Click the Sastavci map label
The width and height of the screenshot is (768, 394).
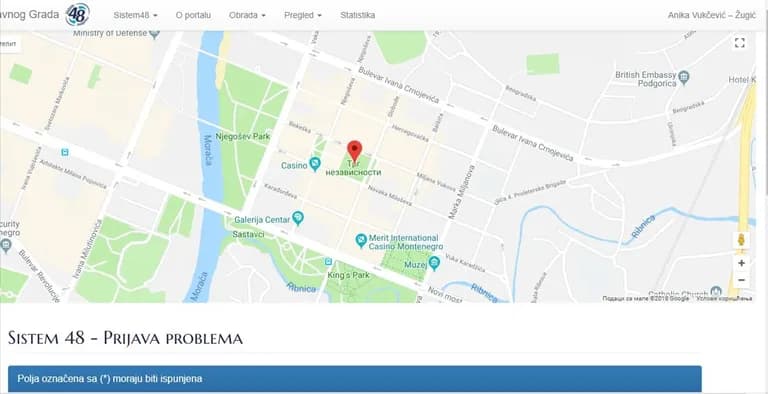coord(248,234)
